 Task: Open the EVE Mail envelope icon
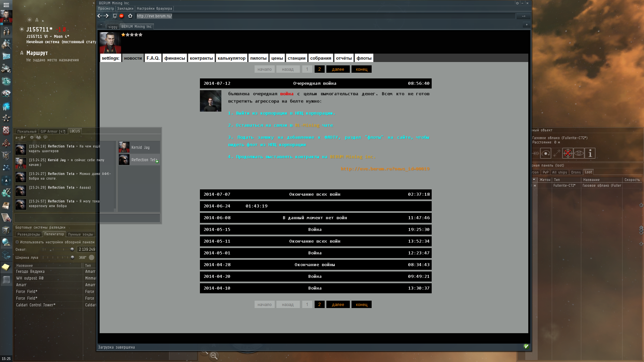(6, 56)
